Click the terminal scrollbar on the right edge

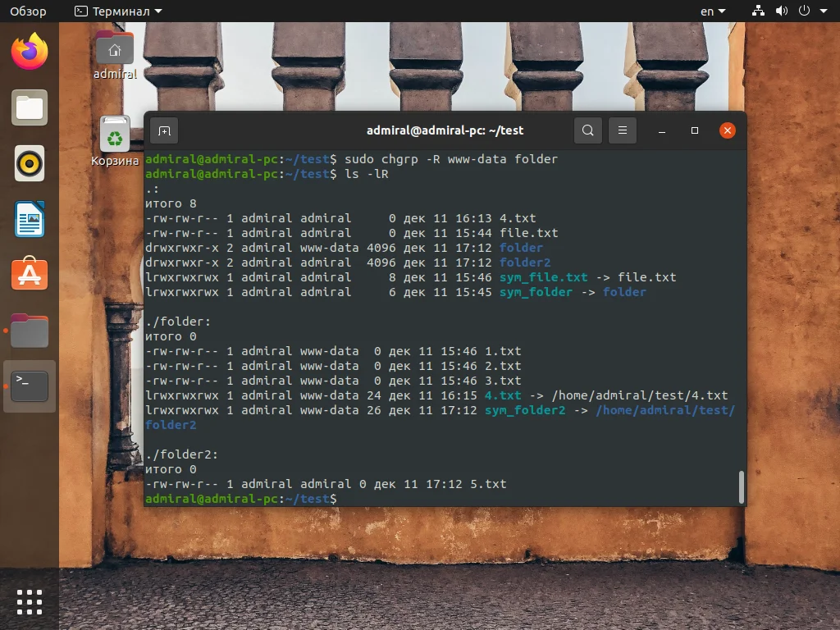point(741,486)
